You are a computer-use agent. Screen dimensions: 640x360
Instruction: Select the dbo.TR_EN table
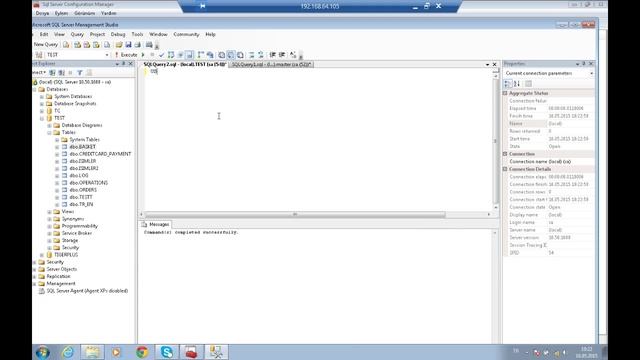click(81, 204)
